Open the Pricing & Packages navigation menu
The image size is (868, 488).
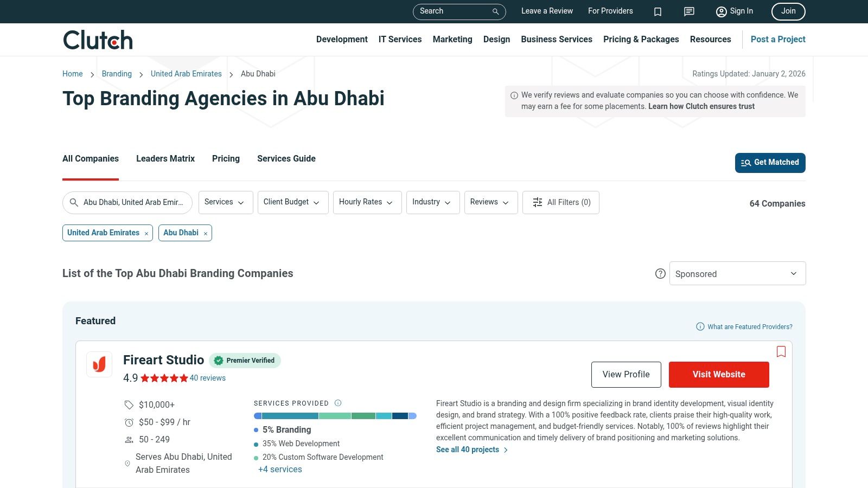(x=641, y=39)
